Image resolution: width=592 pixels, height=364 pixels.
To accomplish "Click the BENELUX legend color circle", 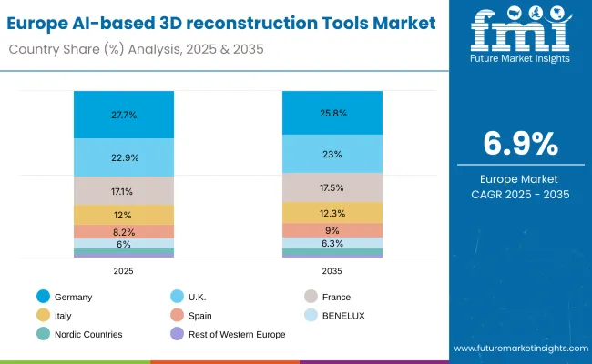I will click(311, 315).
